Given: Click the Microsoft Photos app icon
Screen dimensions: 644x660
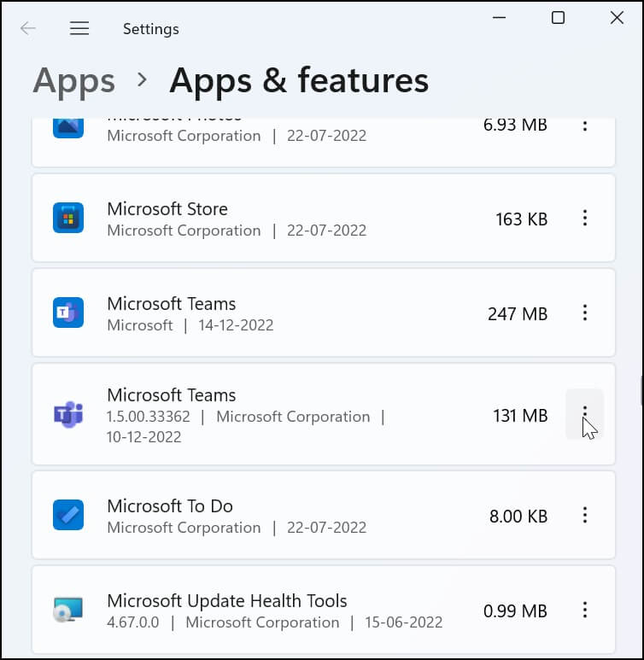Looking at the screenshot, I should (68, 128).
